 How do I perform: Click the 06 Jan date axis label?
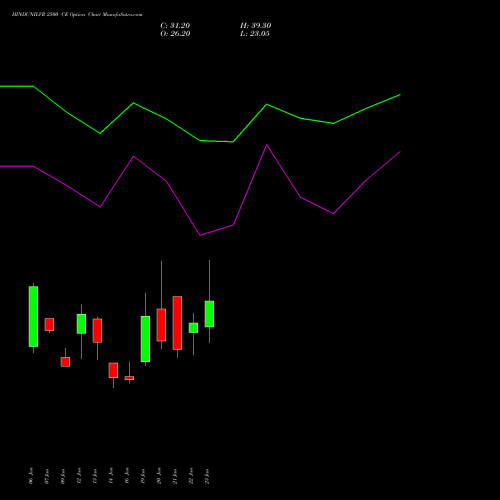[31, 476]
